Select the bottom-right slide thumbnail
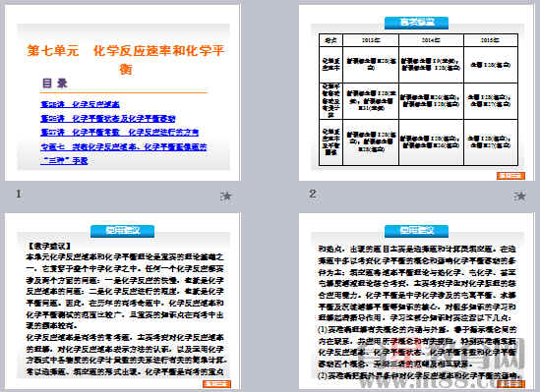Screen dimensions: 540x392 416,301
